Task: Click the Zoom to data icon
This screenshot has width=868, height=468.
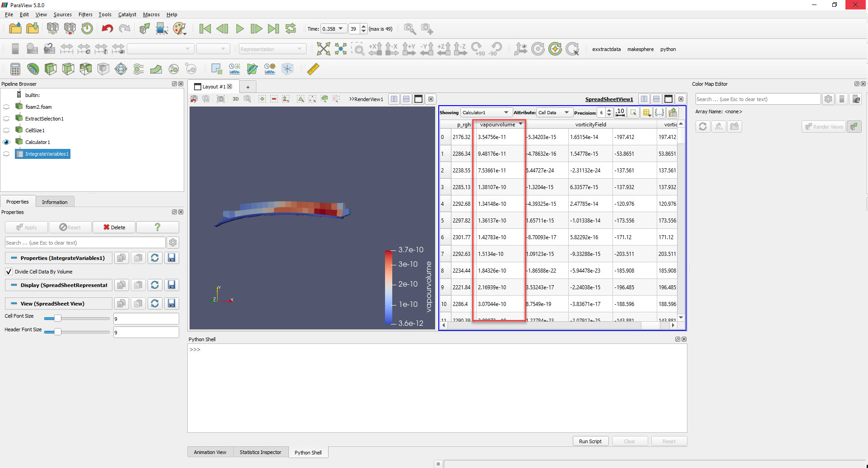Action: pos(341,49)
